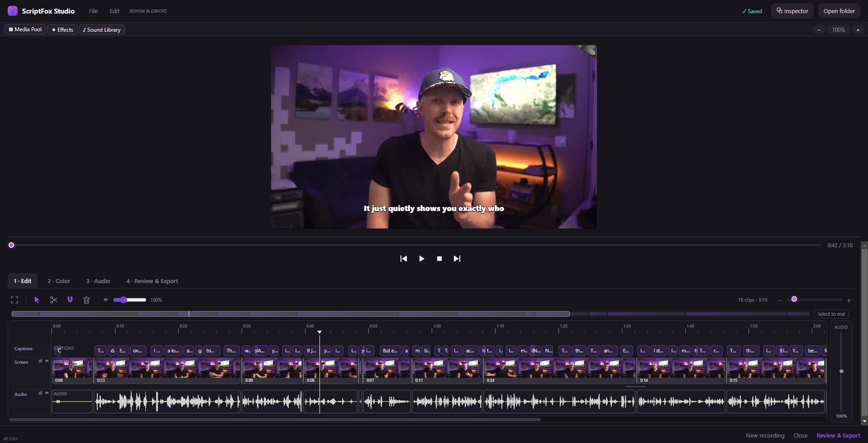Click the Close link at bottom
The image size is (868, 443).
(x=800, y=435)
